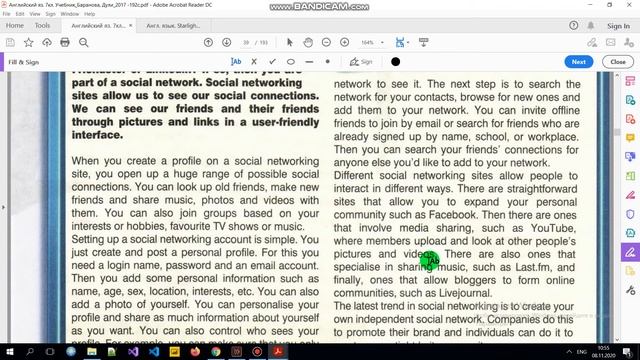640x360 pixels.
Task: Select the dot tool
Action: point(328,62)
